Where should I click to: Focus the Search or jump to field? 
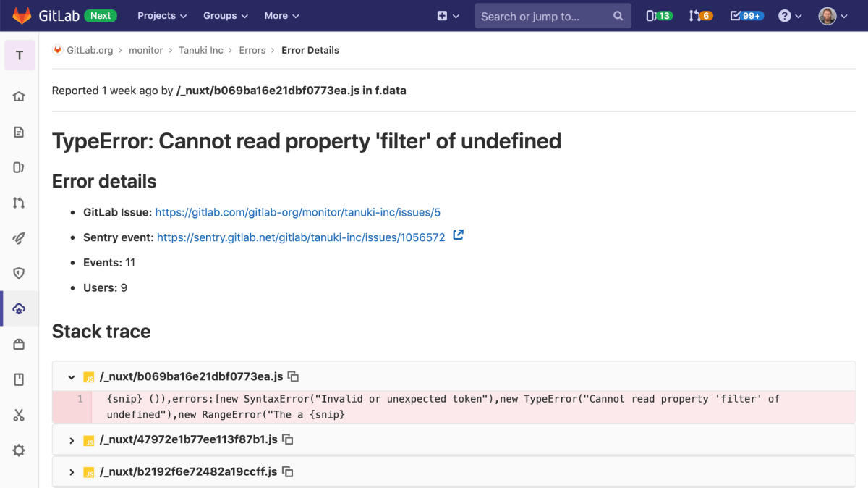pos(553,16)
